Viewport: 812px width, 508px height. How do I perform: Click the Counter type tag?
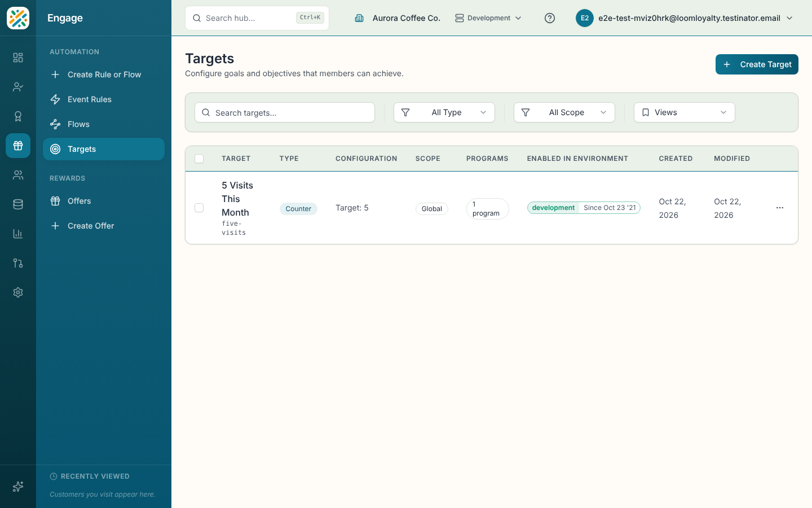pos(298,208)
